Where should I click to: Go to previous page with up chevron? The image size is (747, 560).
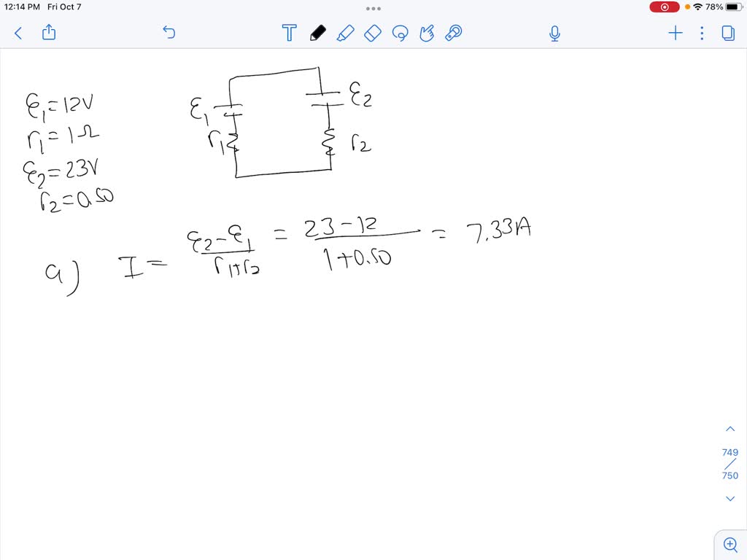pyautogui.click(x=730, y=429)
